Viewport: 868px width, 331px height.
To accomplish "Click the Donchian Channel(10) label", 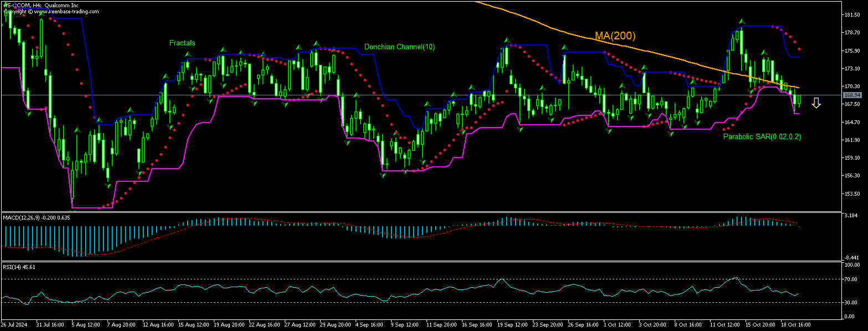I will pyautogui.click(x=399, y=47).
